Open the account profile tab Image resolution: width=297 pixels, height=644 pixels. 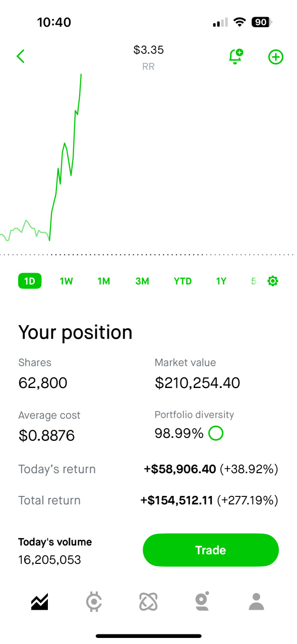(257, 601)
